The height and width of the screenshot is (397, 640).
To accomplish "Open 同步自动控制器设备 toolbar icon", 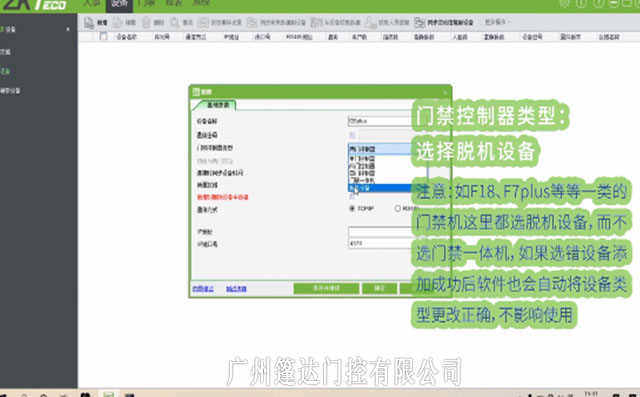I will pos(420,22).
